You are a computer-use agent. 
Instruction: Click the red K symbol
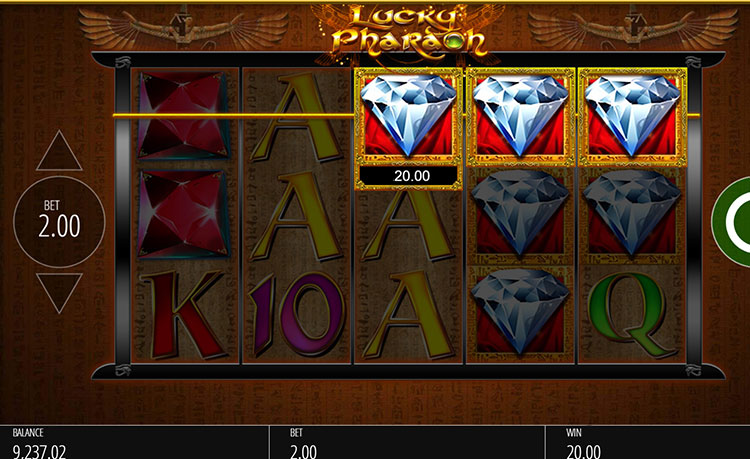click(x=185, y=315)
